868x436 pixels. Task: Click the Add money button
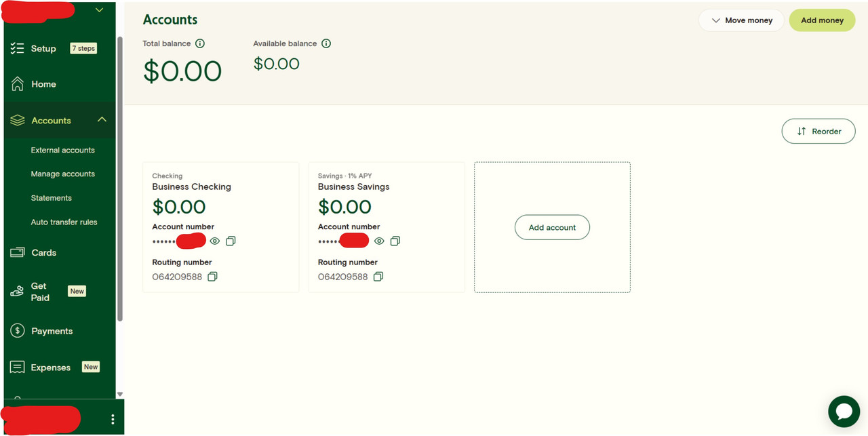click(822, 20)
